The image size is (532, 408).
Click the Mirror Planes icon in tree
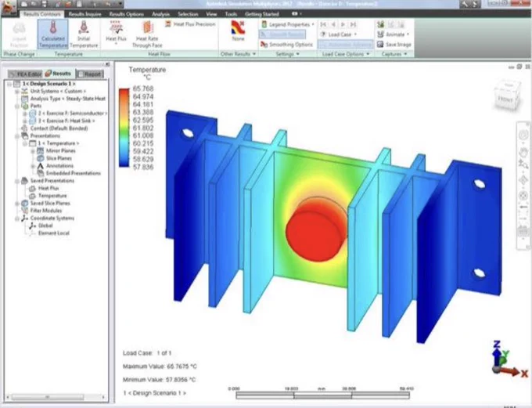tap(41, 151)
